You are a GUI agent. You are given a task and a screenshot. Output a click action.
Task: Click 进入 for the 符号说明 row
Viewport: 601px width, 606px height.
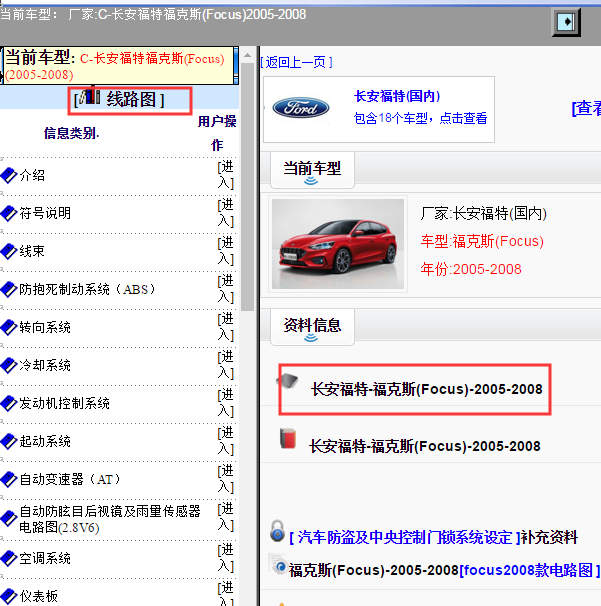pyautogui.click(x=226, y=213)
